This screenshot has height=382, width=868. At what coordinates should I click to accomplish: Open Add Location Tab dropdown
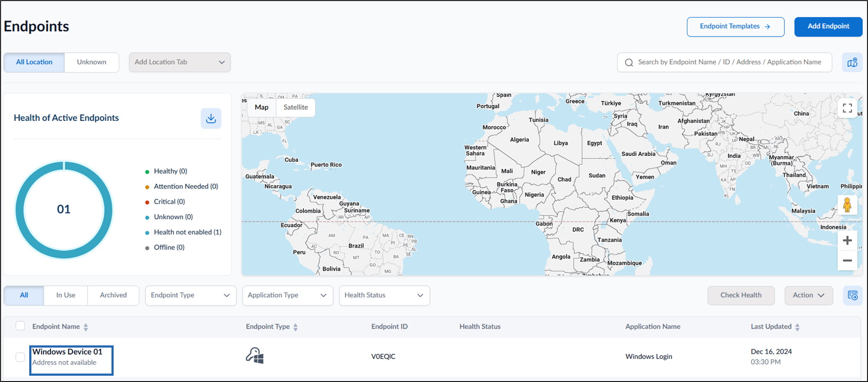(x=180, y=62)
